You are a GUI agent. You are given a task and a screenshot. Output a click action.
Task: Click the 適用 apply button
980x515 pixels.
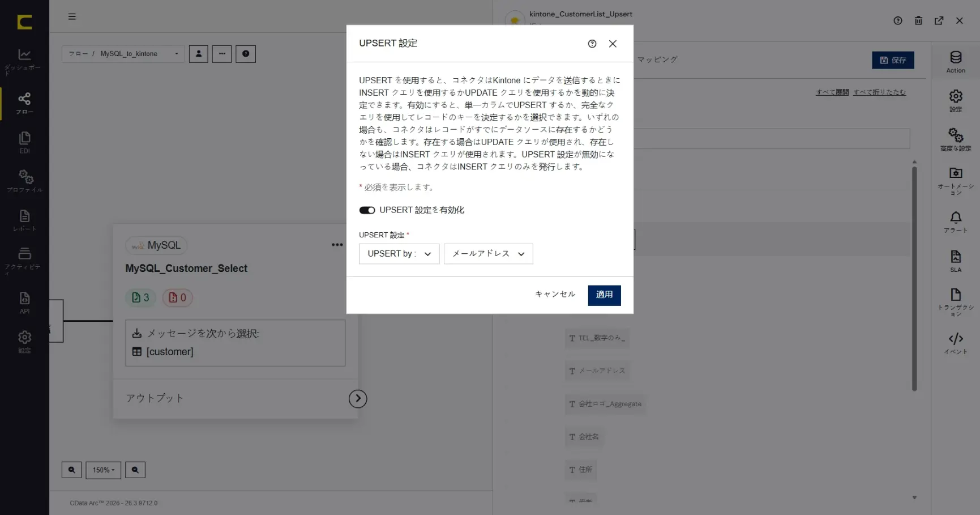click(x=605, y=295)
